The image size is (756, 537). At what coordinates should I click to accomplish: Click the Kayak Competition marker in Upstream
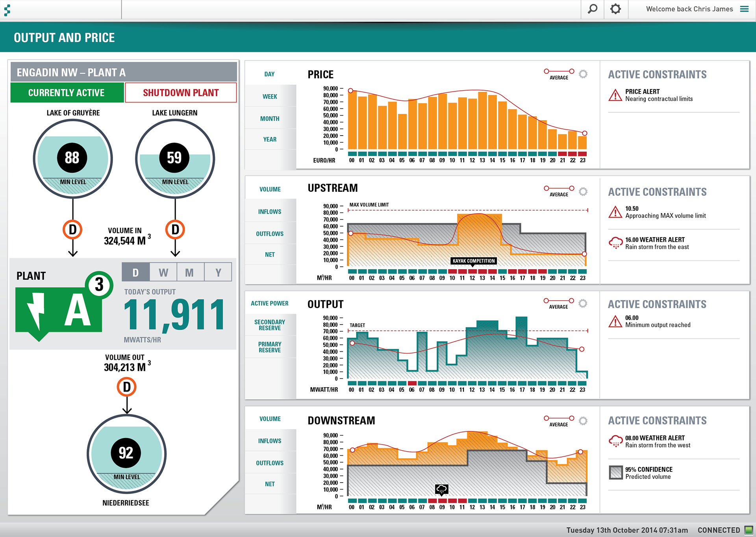473,261
